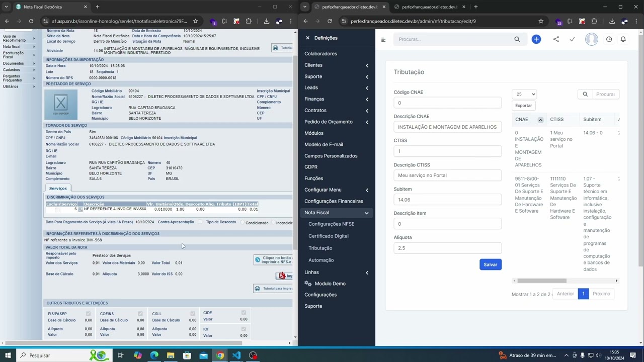Reload the perfexfranqueador page
The width and height of the screenshot is (644, 362).
point(330,21)
